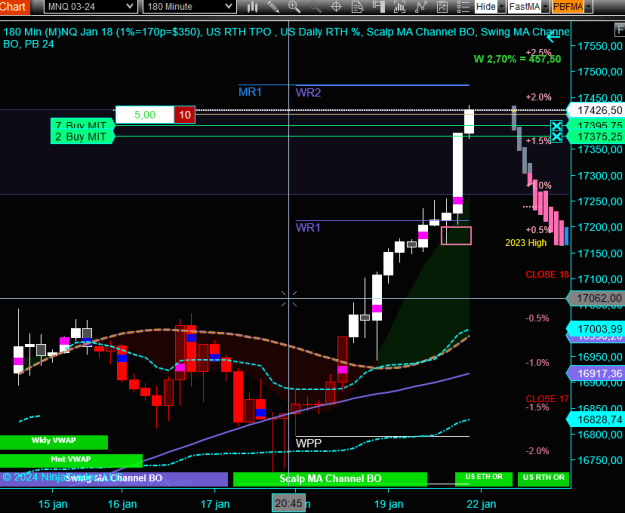625x513 pixels.
Task: Click the 19 jan date label
Action: point(388,504)
